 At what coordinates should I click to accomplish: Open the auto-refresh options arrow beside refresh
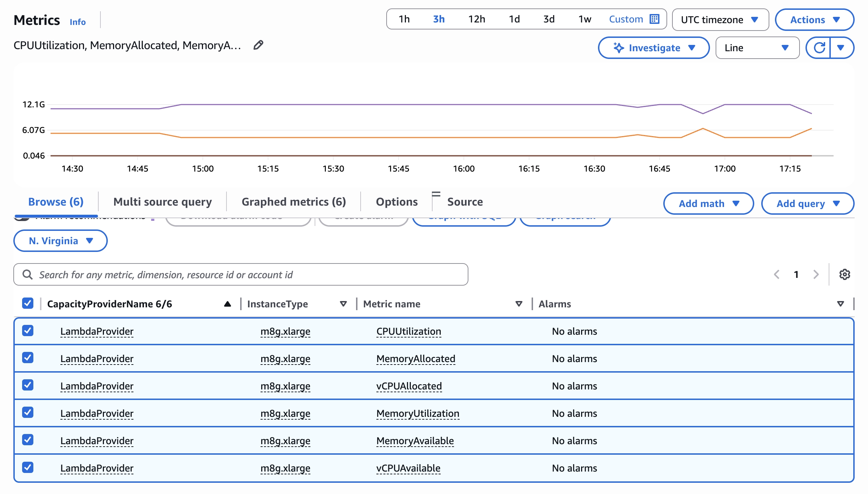(841, 48)
